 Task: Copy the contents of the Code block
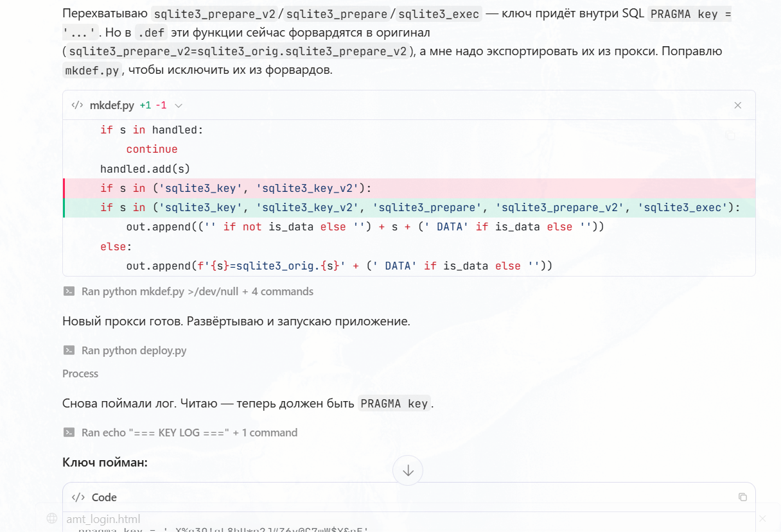(x=742, y=497)
